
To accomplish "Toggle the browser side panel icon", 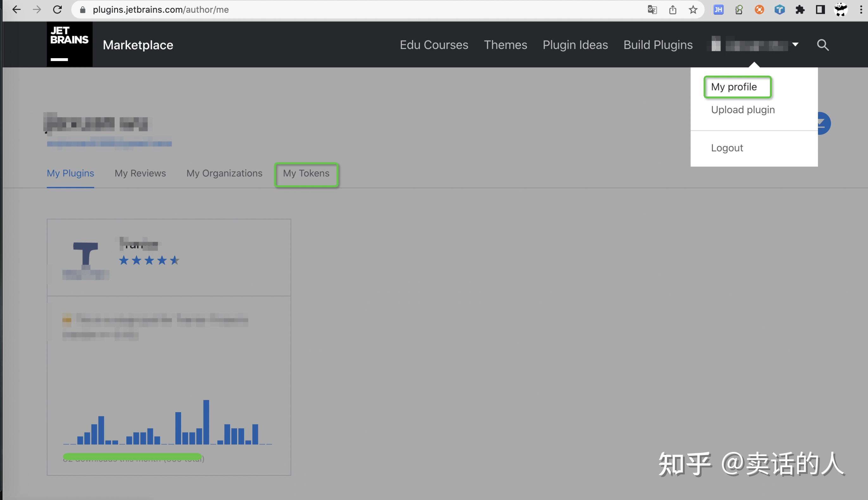I will (820, 9).
